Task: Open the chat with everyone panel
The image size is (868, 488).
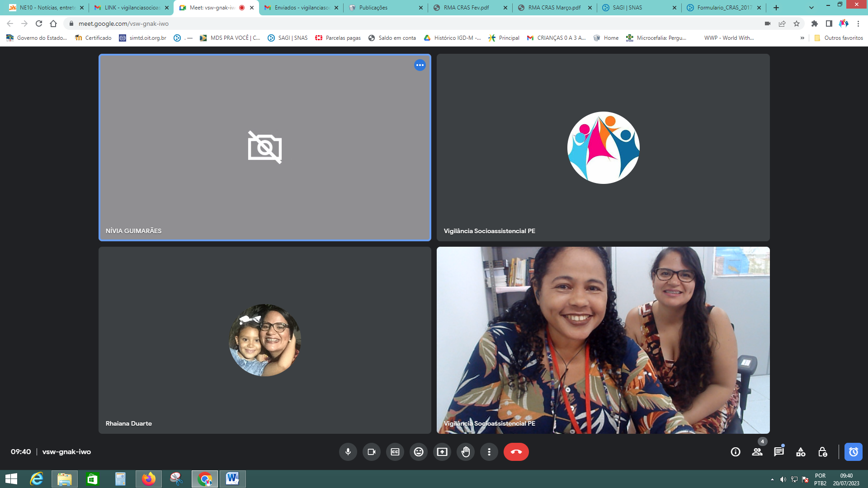Action: click(x=778, y=452)
